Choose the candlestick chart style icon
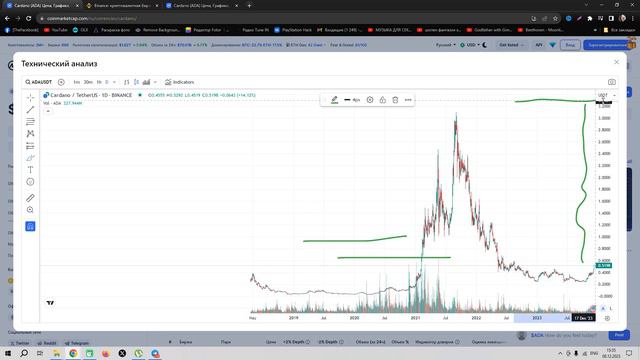The height and width of the screenshot is (360, 640). click(136, 82)
